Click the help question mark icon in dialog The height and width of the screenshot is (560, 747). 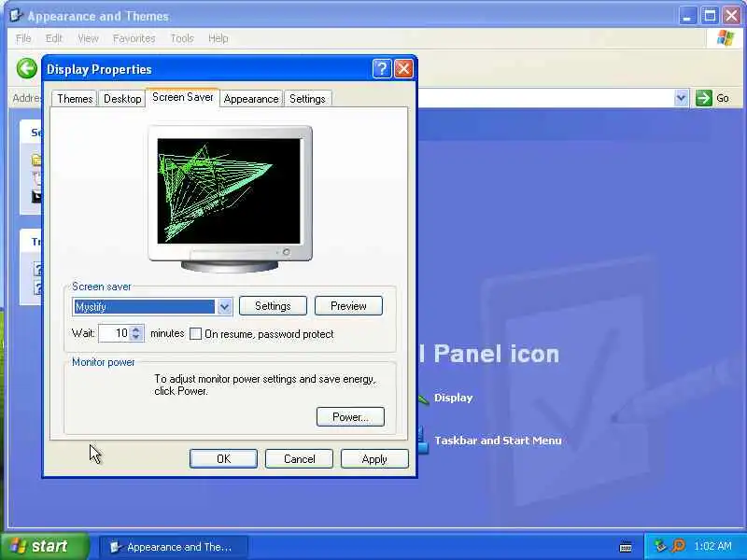[382, 69]
